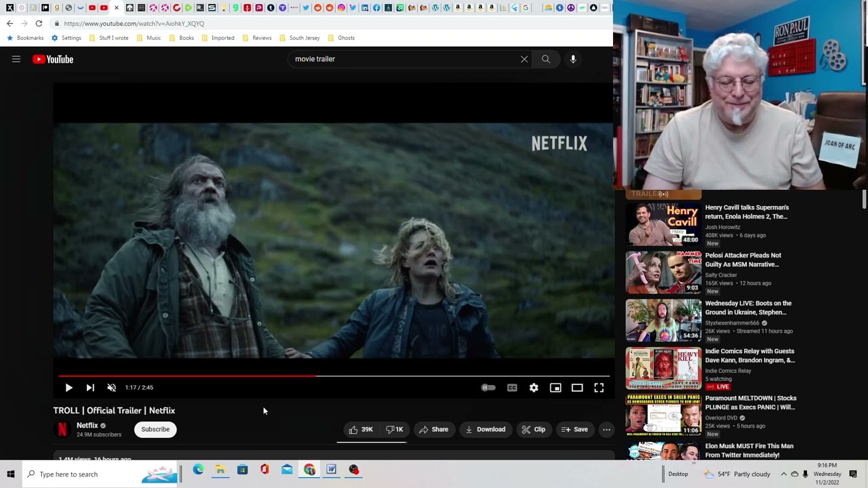Open the Settings bookmark folder
Screen dimensions: 868x488
66,38
